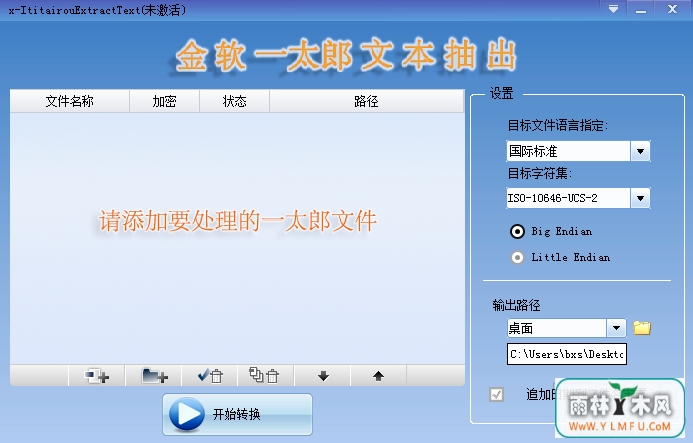Click the 文件名称 column header
Image resolution: width=693 pixels, height=443 pixels.
tap(69, 101)
